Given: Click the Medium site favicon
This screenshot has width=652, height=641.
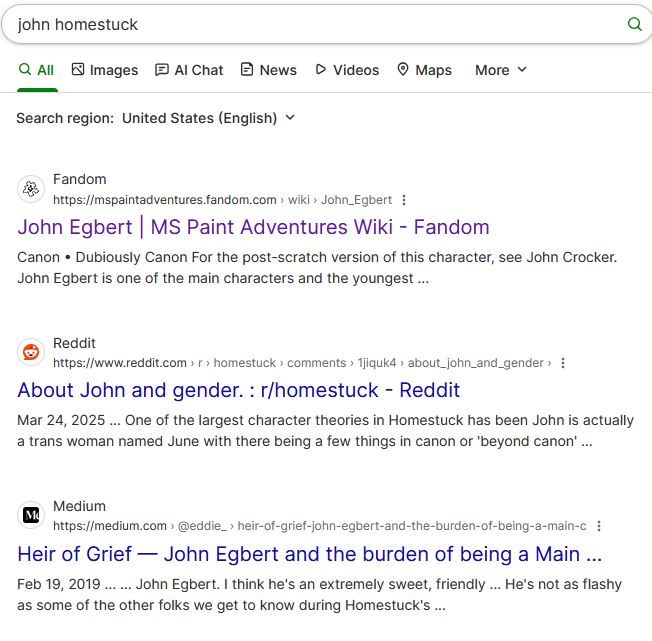Looking at the screenshot, I should click(31, 515).
